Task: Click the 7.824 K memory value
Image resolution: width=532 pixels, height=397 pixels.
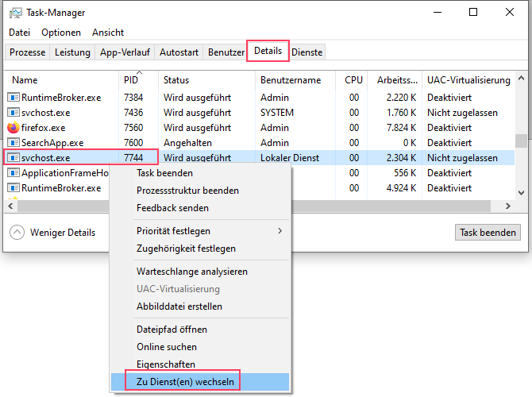Action: coord(401,128)
